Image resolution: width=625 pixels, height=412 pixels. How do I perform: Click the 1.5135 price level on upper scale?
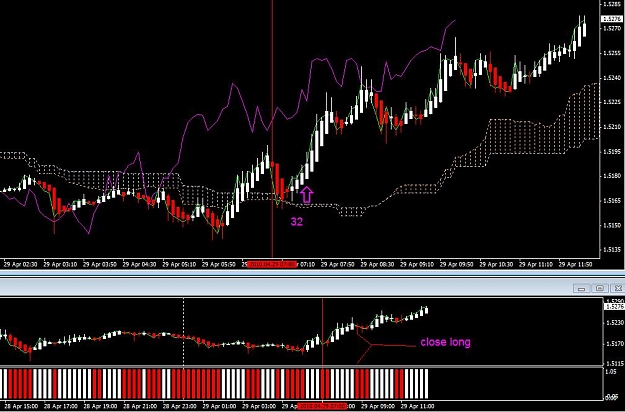pos(610,250)
